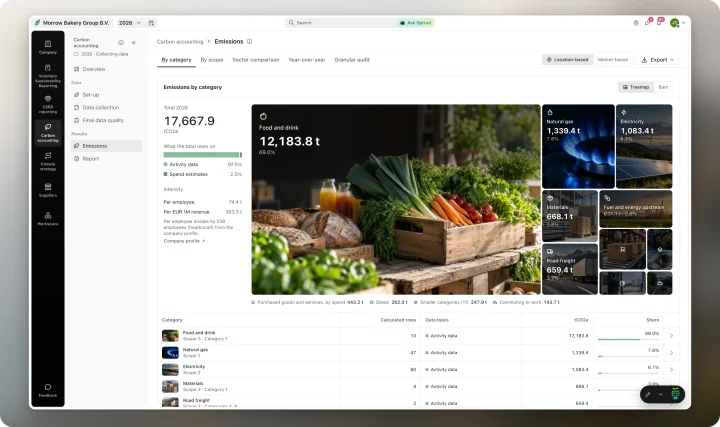
Task: Open Workspace section in sidebar
Action: click(x=48, y=218)
